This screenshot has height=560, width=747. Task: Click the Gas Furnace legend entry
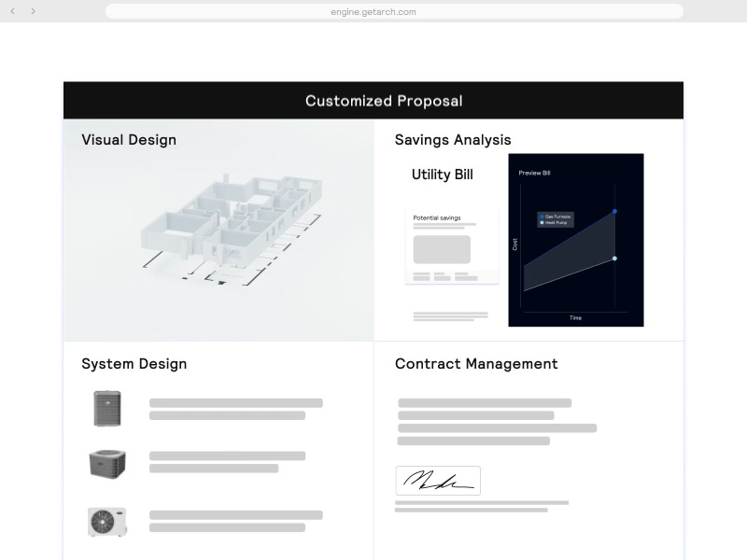[x=555, y=217]
